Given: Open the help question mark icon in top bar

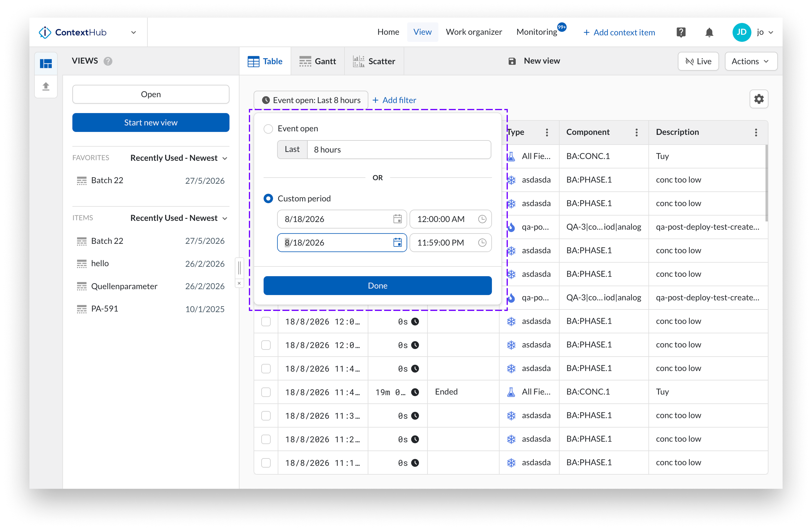Looking at the screenshot, I should [681, 32].
